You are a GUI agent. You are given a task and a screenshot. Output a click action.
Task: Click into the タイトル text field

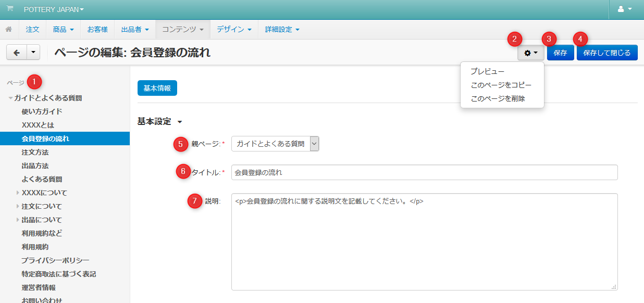coord(424,172)
